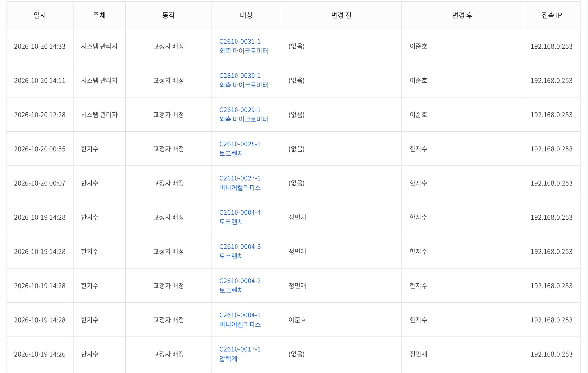Viewport: 588px width, 373px height.
Task: Open link C2610-0004-2 토크렌치
Action: (240, 285)
